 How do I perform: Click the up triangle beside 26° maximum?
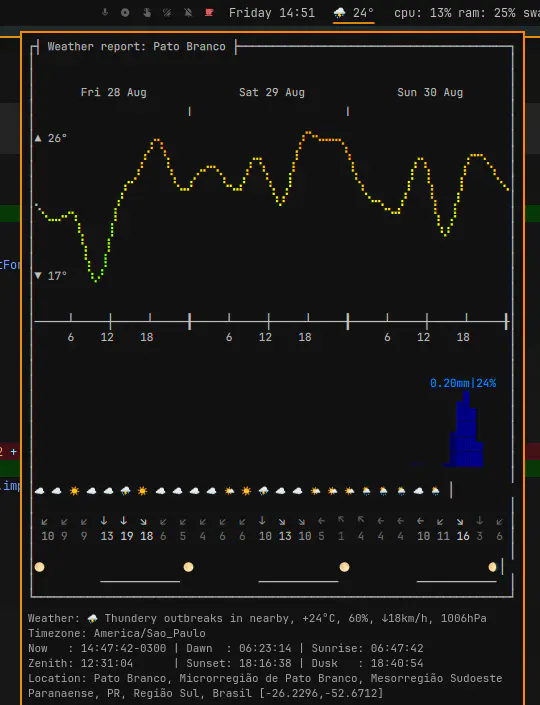(38, 138)
